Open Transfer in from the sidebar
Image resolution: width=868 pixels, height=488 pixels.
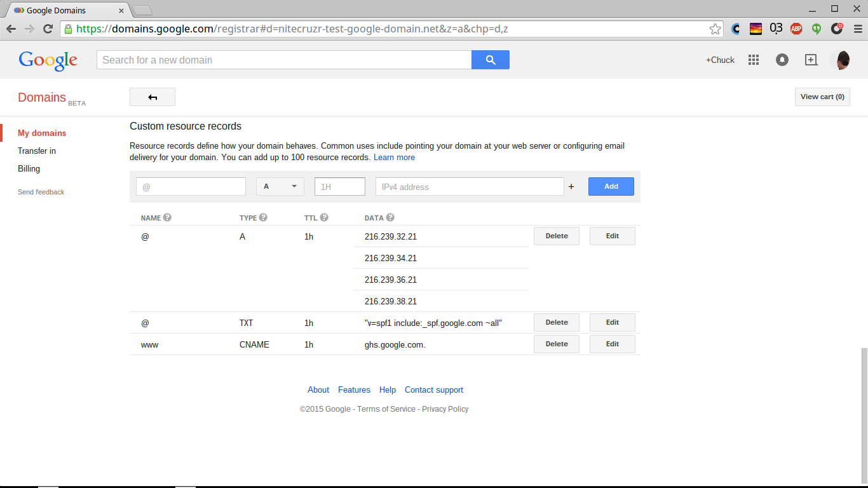pos(37,151)
